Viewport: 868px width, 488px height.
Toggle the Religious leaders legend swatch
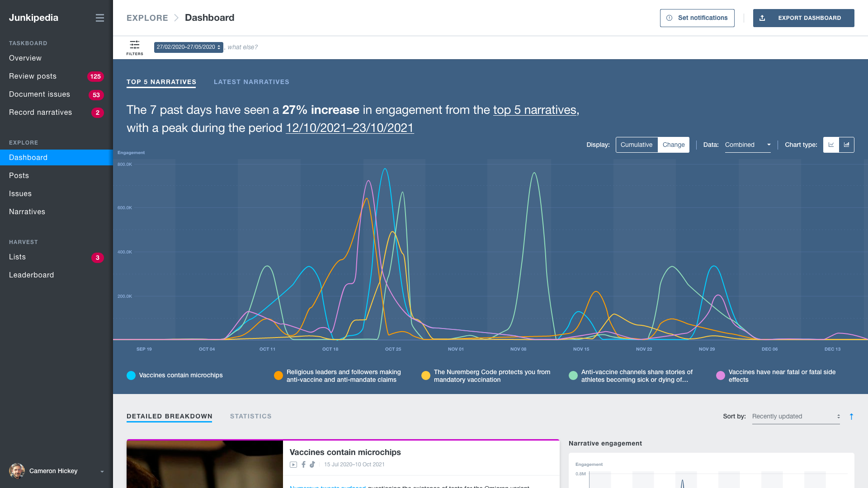278,375
